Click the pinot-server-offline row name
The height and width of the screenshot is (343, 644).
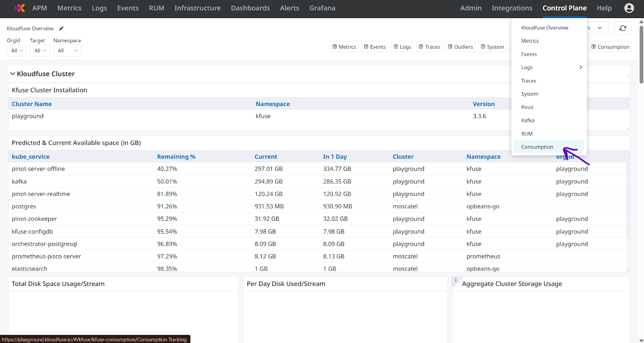pyautogui.click(x=38, y=169)
